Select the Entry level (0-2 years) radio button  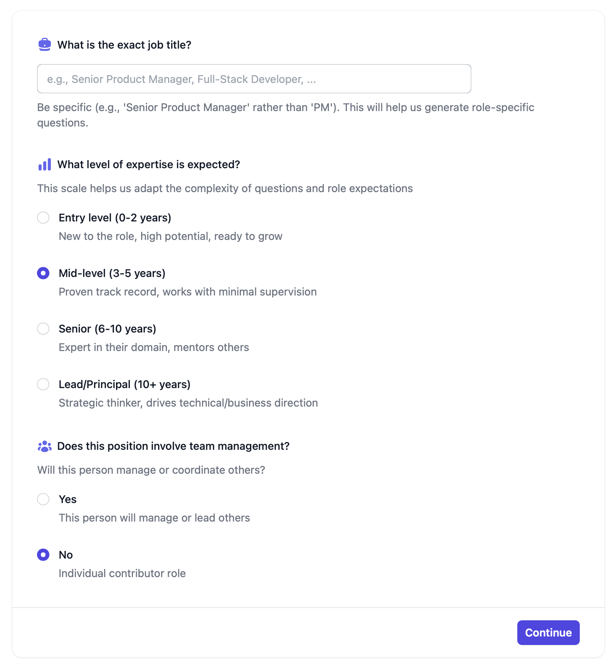pos(43,218)
